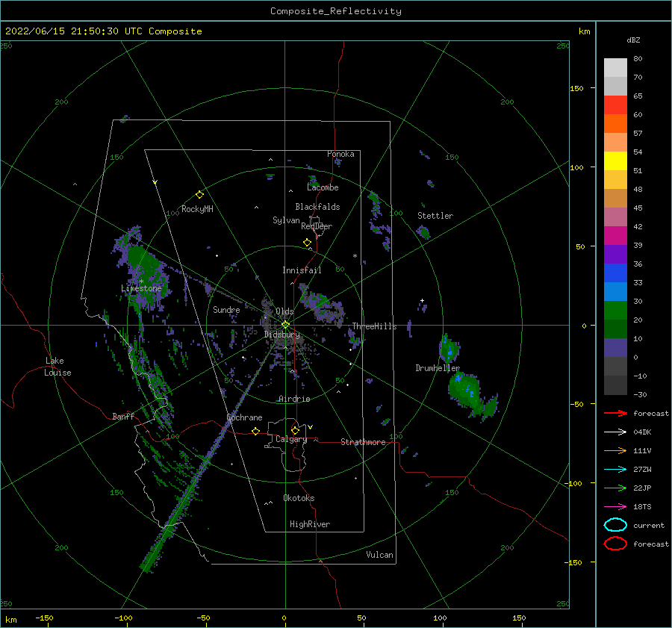672x628 pixels.
Task: Click the Cochrane label
Action: point(244,417)
